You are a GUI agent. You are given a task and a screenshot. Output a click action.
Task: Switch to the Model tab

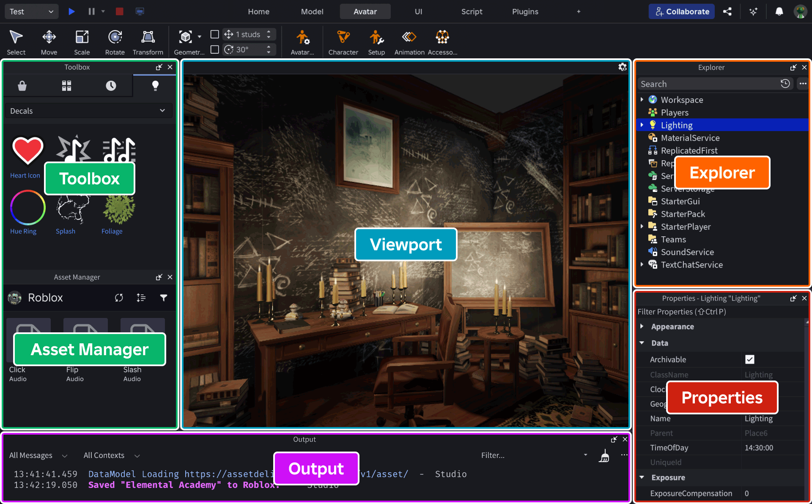point(312,11)
